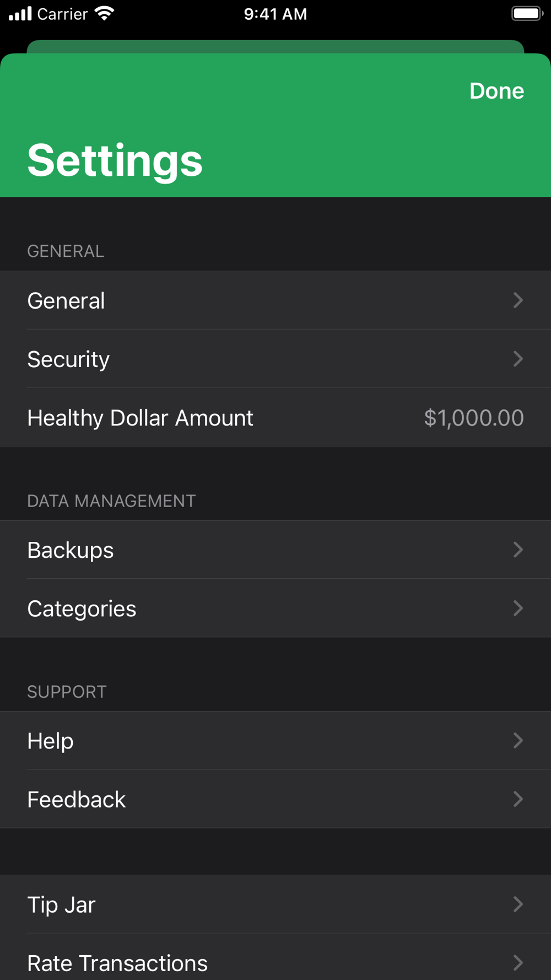Tap the Done button
The height and width of the screenshot is (980, 551).
(496, 91)
